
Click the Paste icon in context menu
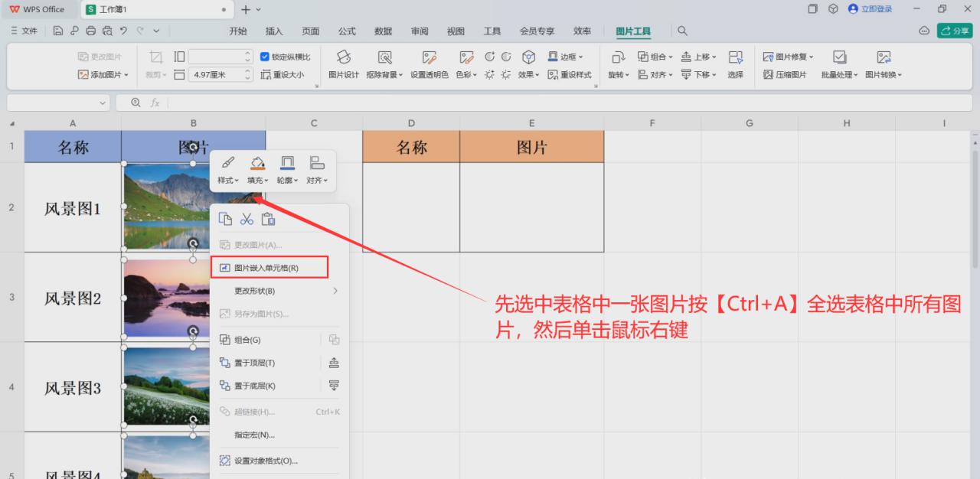point(268,219)
